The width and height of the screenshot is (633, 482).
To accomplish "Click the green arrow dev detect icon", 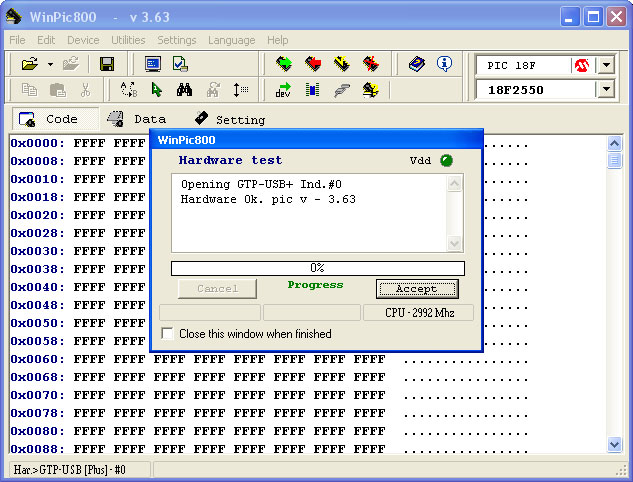I will point(283,90).
